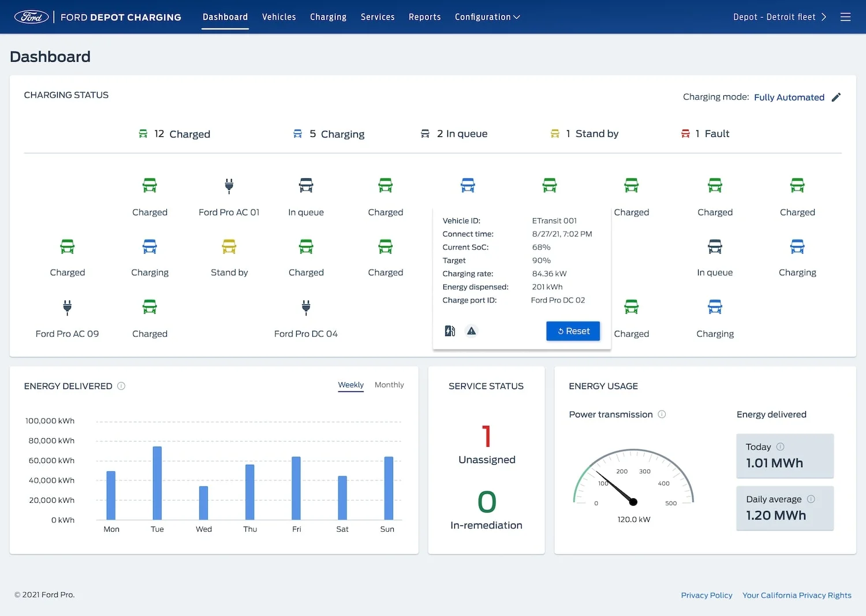Click the 84.36 kW charging rate value
The image size is (866, 616).
pos(549,274)
